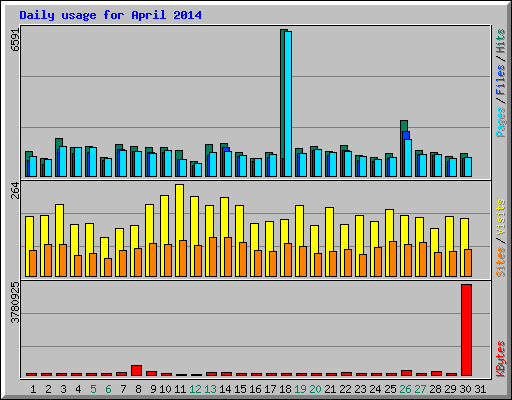Viewport: 512px width, 400px height.
Task: Click the green weekend day label 27
Action: [420, 389]
